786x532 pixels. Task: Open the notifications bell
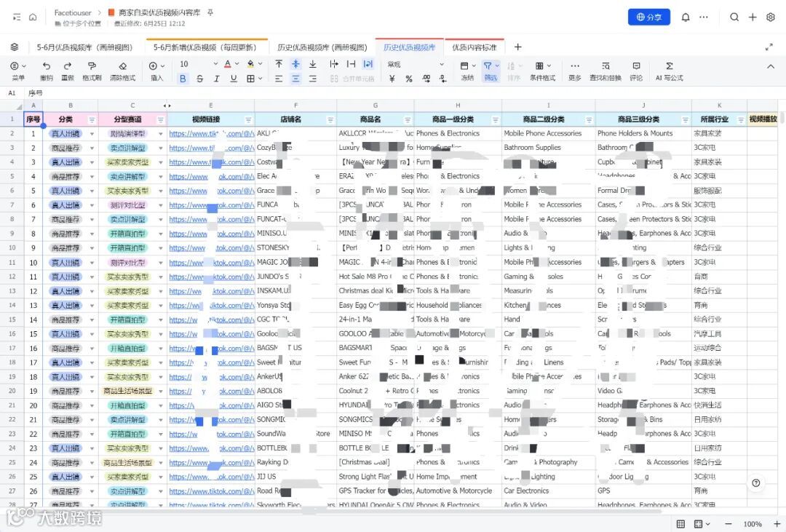(x=686, y=17)
